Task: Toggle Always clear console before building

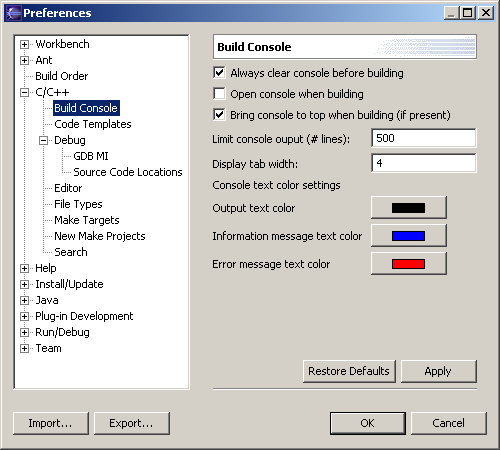Action: 219,73
